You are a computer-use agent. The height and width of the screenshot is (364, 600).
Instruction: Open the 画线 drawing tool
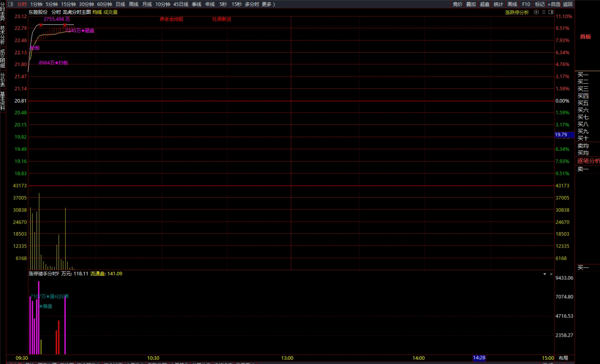point(512,4)
